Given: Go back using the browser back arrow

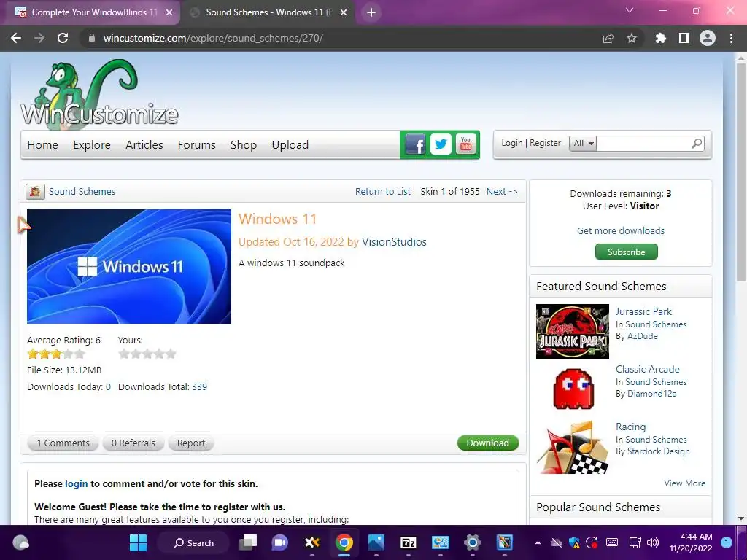Looking at the screenshot, I should [16, 38].
